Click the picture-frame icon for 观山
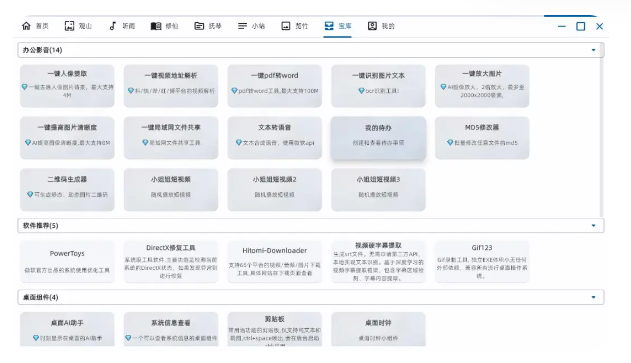 [x=70, y=26]
